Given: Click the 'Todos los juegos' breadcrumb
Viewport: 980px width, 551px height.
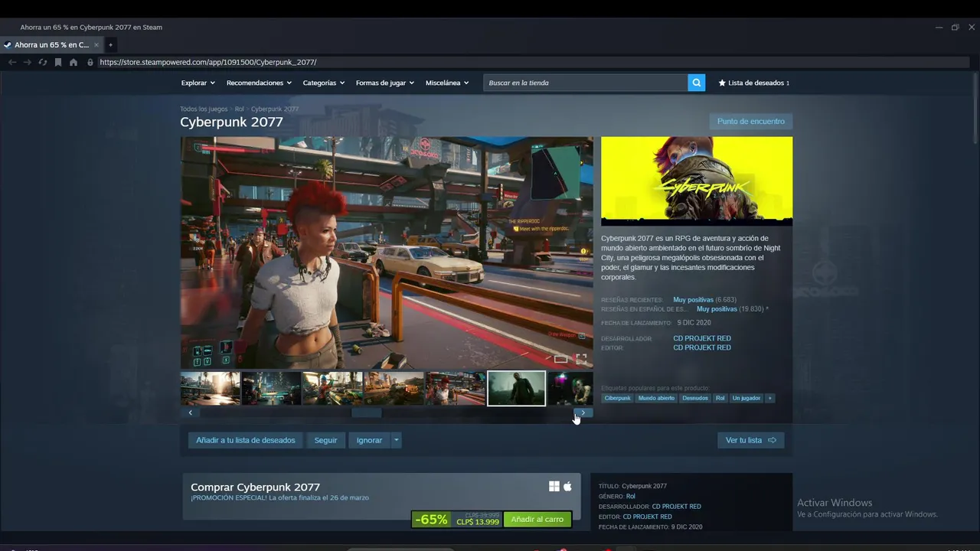Looking at the screenshot, I should [204, 109].
